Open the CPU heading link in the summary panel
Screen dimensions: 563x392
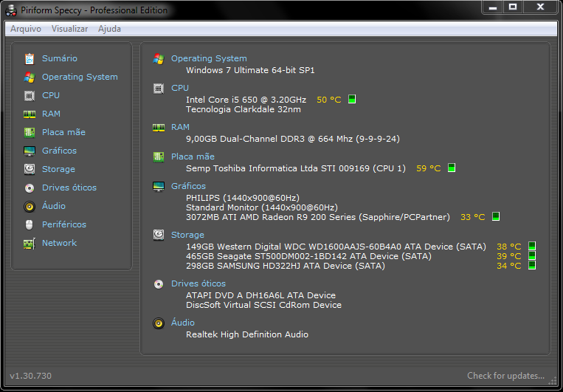(180, 88)
